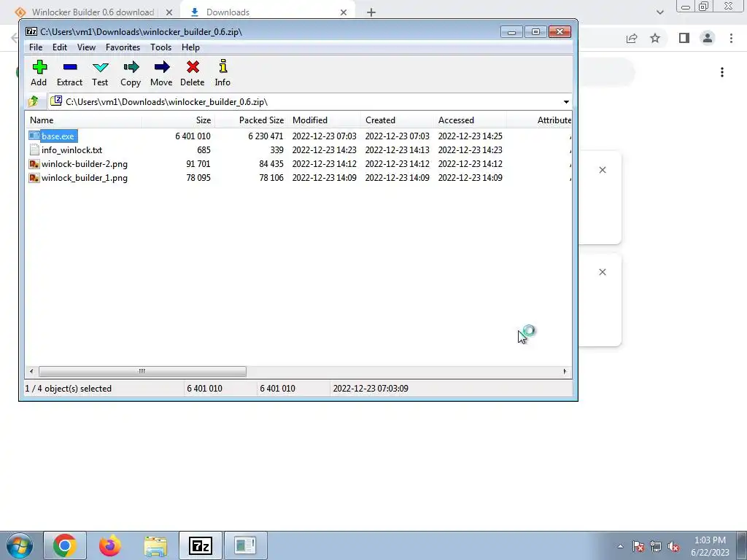Open the Favorites menu
The width and height of the screenshot is (747, 560).
pos(123,47)
